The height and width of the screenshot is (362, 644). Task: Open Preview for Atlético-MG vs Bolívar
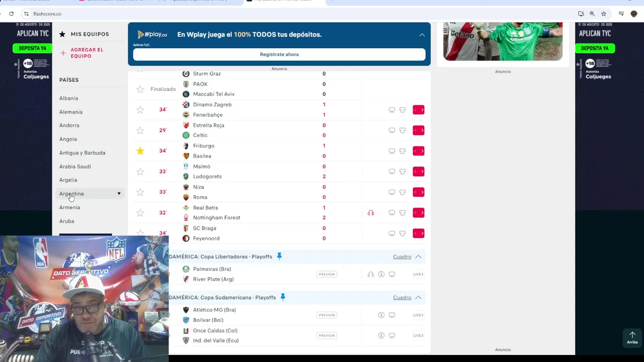click(327, 315)
